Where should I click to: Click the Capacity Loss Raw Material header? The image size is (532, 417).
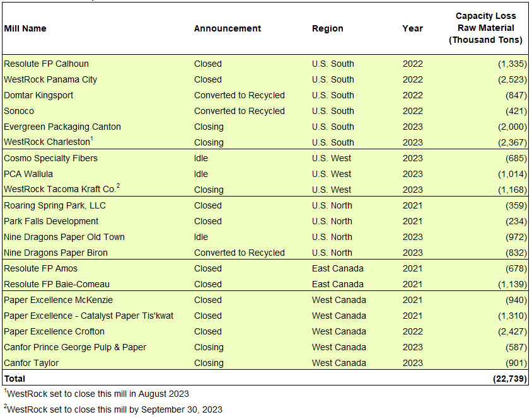point(486,28)
